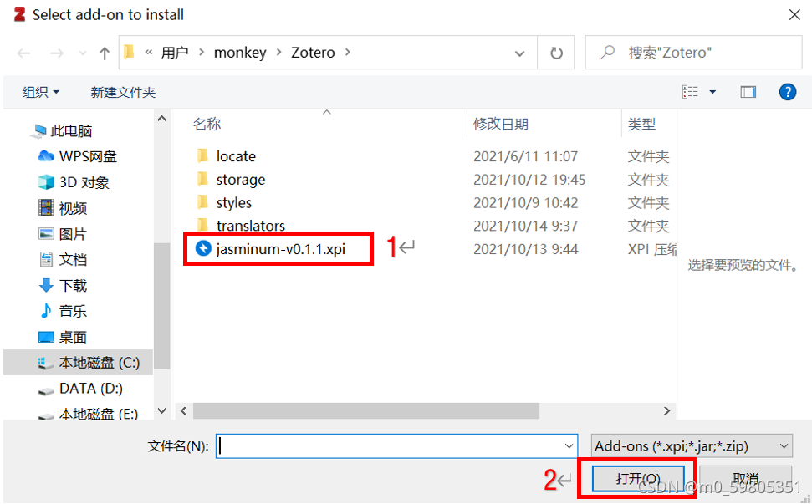Click the view layout icon
The image size is (812, 504).
tap(690, 92)
